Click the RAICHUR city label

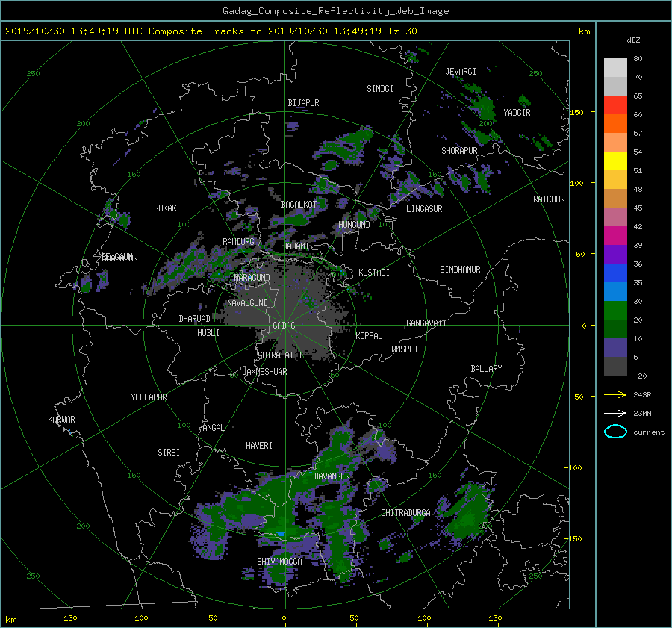(x=549, y=199)
